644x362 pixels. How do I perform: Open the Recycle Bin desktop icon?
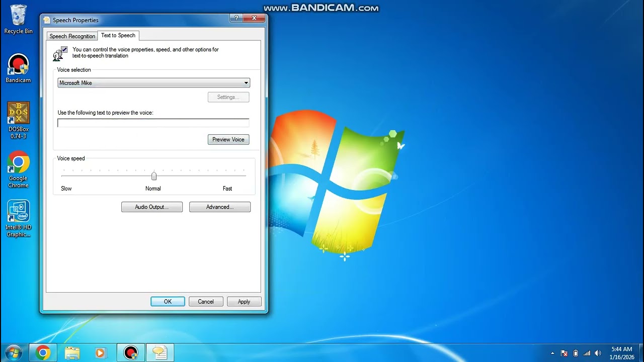point(18,20)
